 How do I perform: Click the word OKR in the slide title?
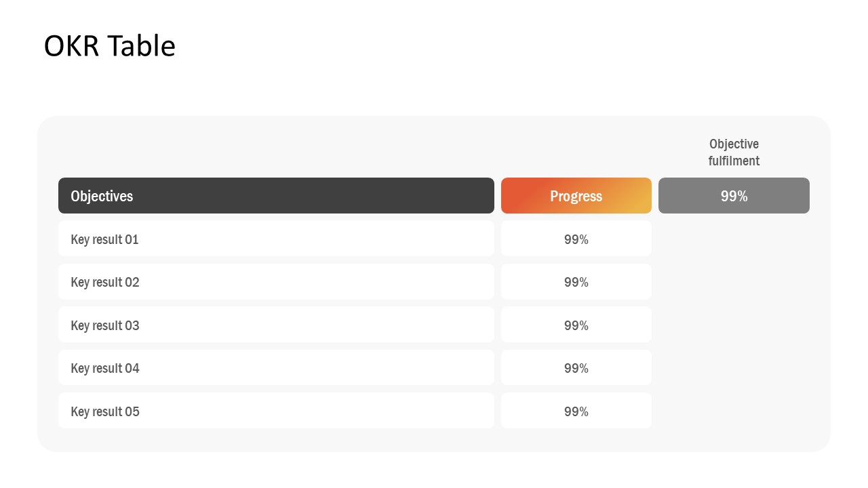pos(71,46)
